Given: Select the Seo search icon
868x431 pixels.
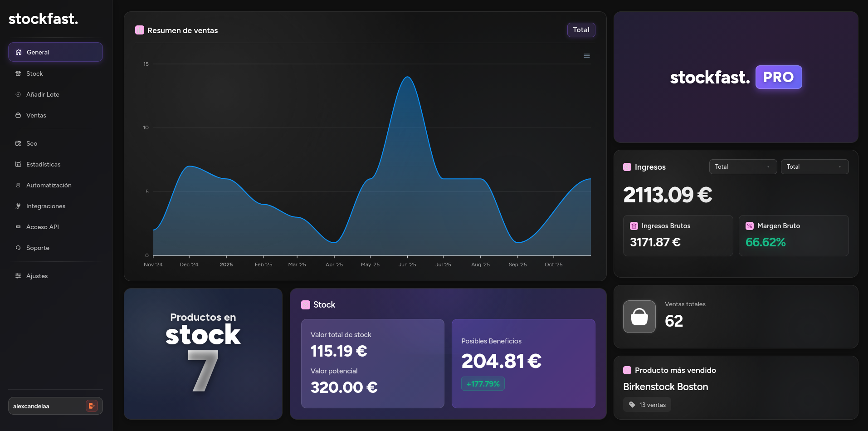Looking at the screenshot, I should (18, 143).
